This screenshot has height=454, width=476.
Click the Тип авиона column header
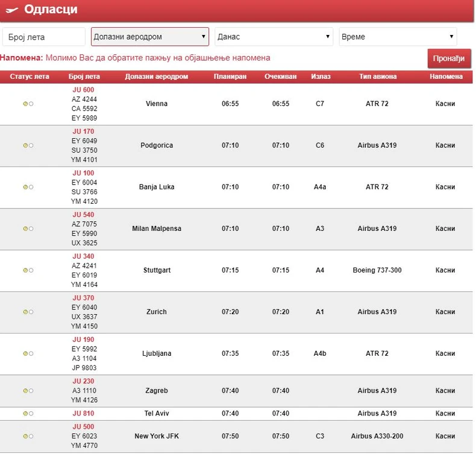(378, 77)
